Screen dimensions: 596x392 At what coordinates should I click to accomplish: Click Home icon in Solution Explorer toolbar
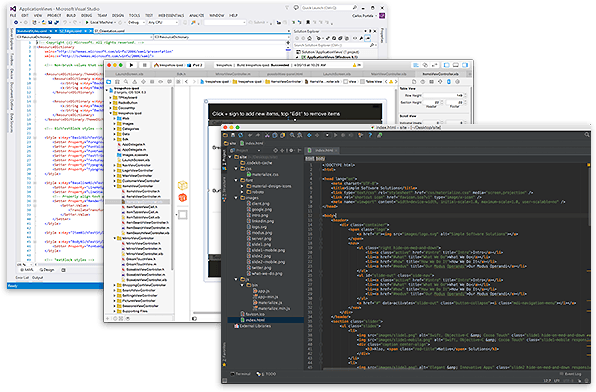point(309,38)
